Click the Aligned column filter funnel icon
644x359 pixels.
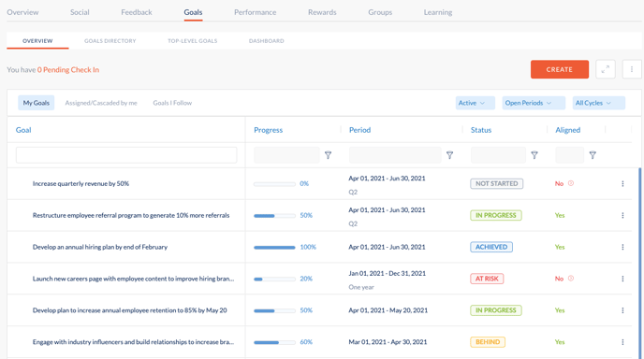tap(593, 155)
